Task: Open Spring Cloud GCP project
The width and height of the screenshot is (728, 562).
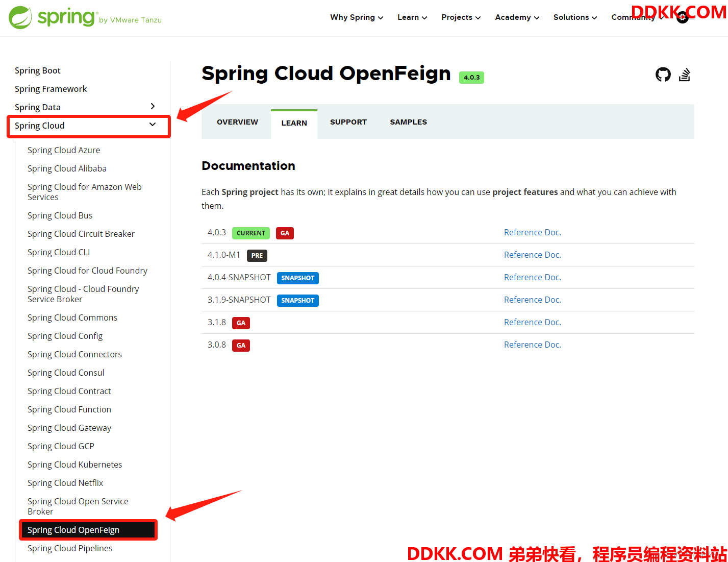Action: 61,446
